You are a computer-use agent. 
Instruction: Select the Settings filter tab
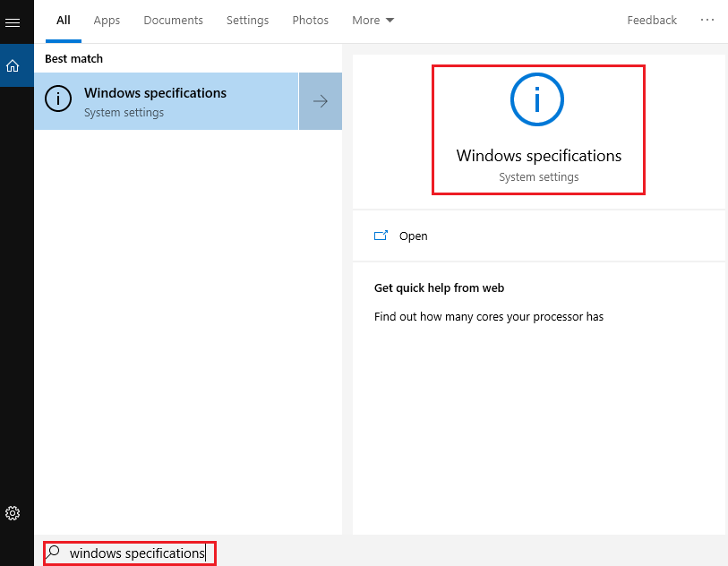click(247, 21)
